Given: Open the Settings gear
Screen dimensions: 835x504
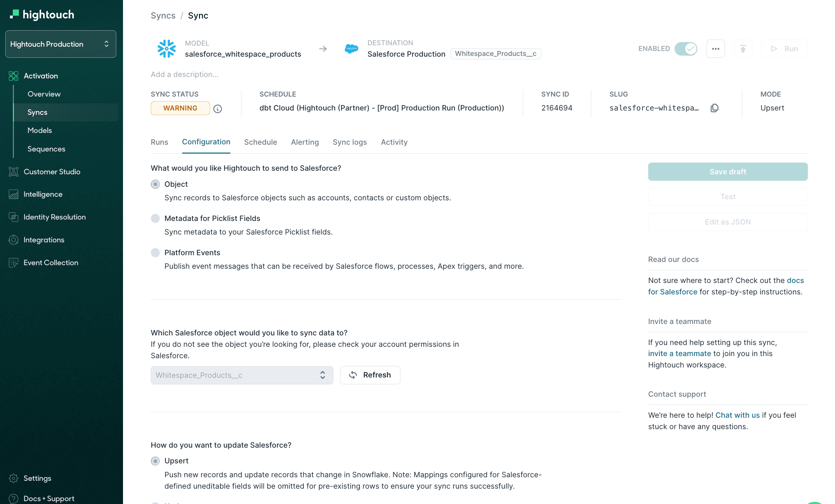Looking at the screenshot, I should point(14,478).
